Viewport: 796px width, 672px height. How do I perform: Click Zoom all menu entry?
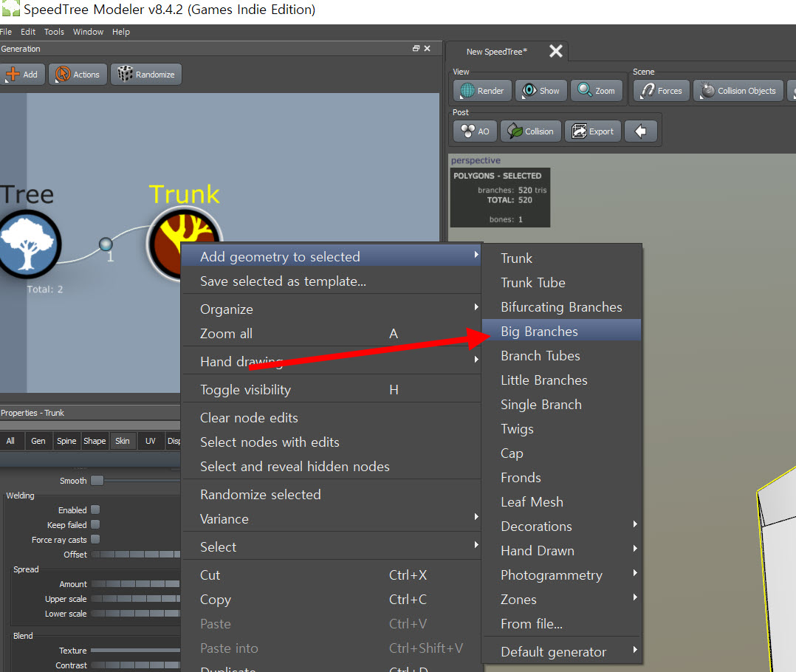pyautogui.click(x=331, y=334)
